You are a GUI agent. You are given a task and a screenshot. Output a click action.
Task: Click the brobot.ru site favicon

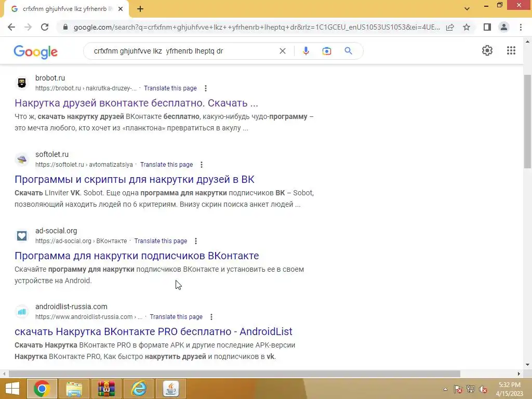pyautogui.click(x=22, y=83)
